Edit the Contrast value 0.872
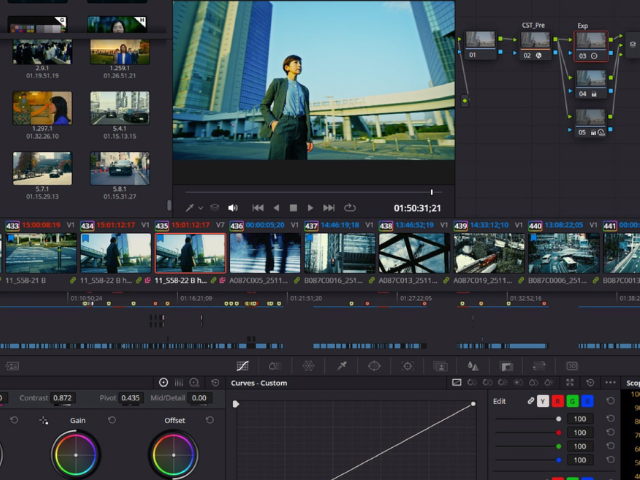 pyautogui.click(x=62, y=398)
